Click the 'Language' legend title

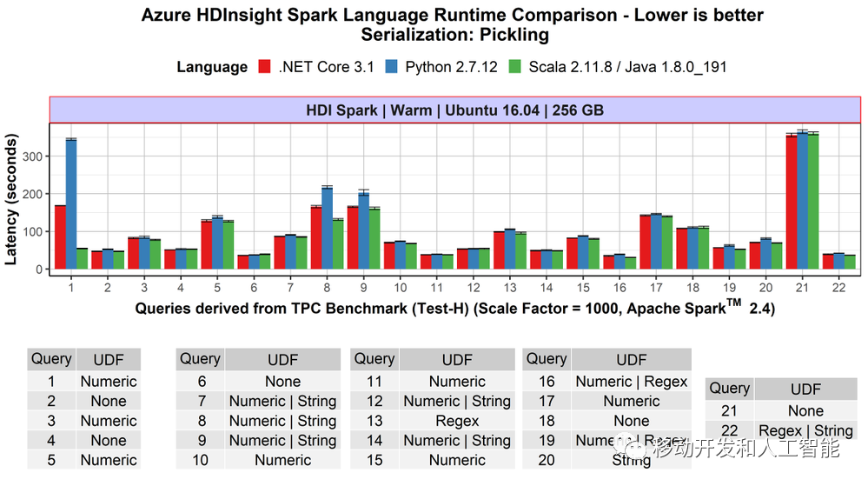pyautogui.click(x=212, y=67)
